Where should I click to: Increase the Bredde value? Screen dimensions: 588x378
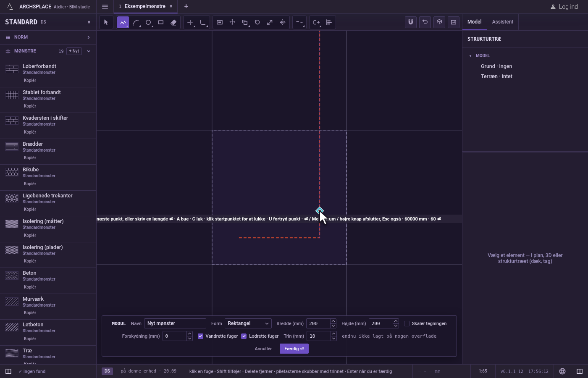tap(333, 321)
